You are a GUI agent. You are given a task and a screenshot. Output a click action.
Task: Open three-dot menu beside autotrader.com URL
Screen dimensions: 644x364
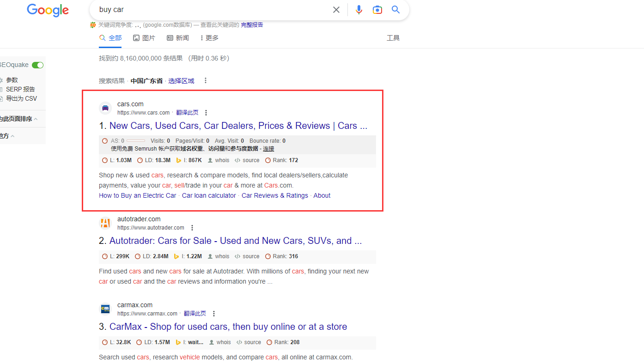(x=192, y=228)
